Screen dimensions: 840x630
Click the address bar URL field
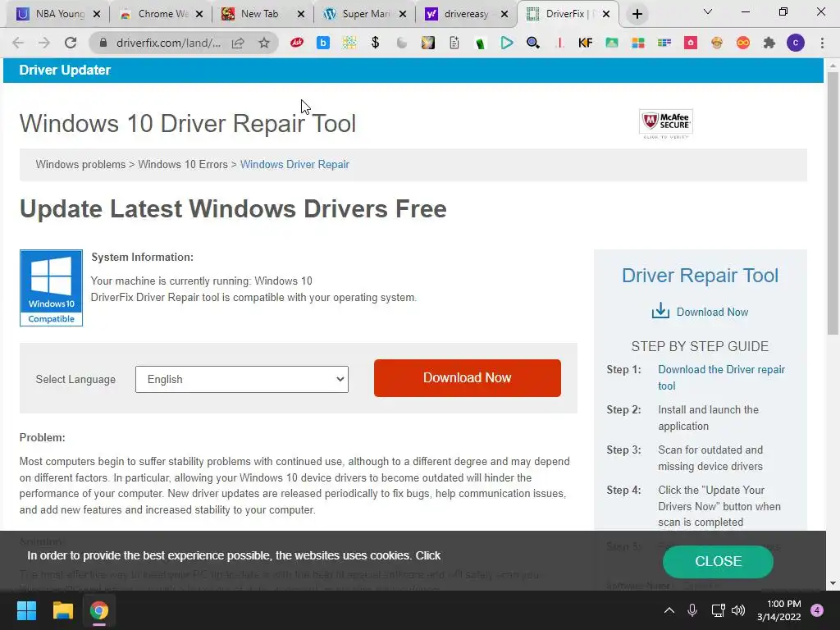(x=168, y=43)
